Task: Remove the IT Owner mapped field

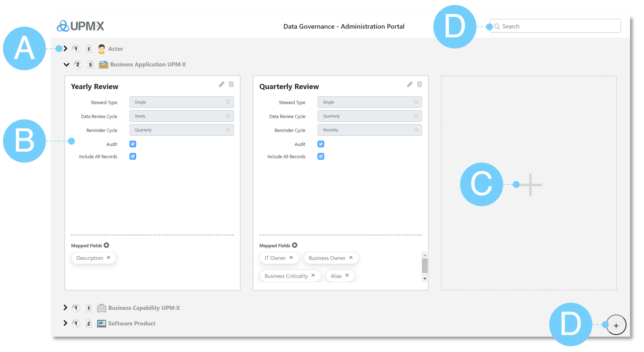Action: pos(291,257)
